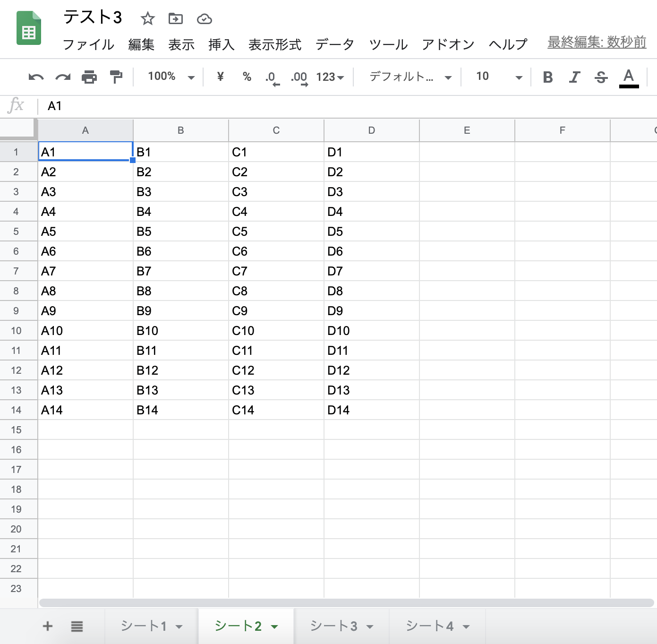
Task: Open the データ menu
Action: click(335, 44)
